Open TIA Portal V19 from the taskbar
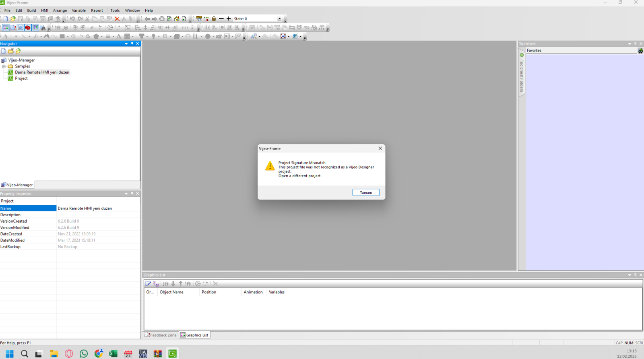 143,354
